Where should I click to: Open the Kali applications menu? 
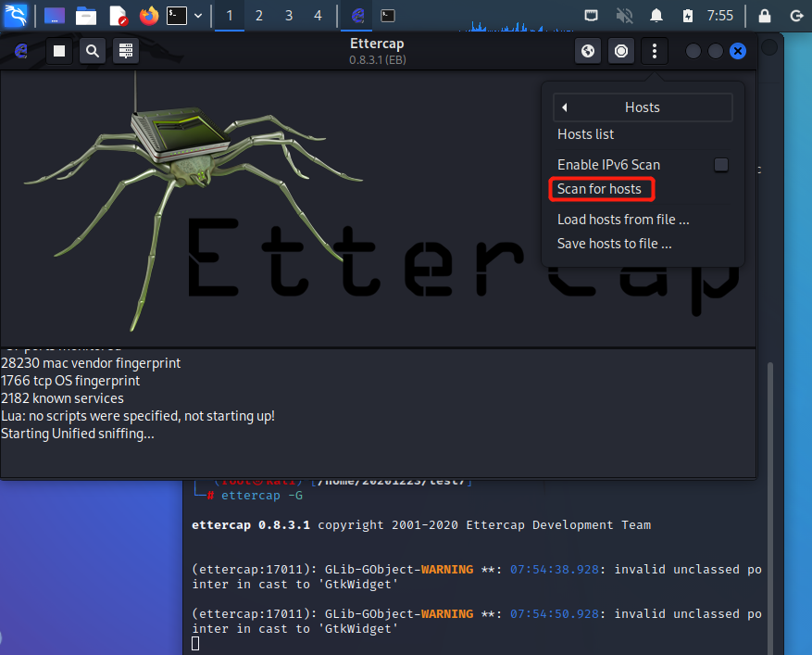pos(16,16)
